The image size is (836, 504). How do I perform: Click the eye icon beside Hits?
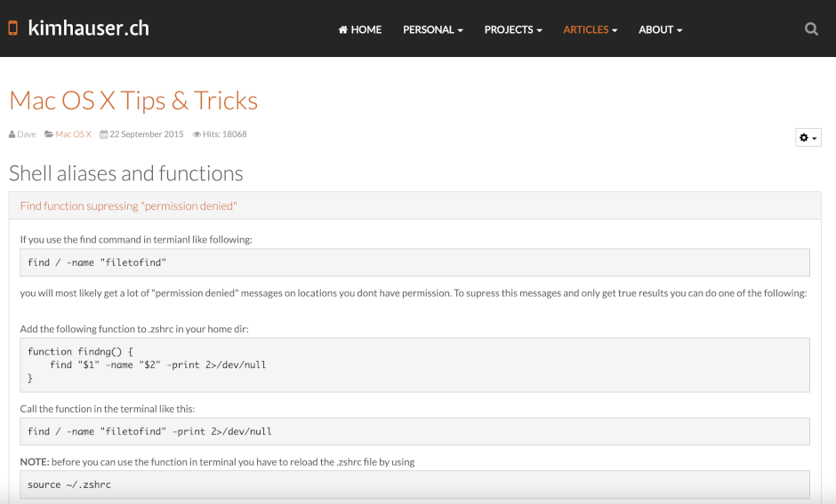pyautogui.click(x=197, y=134)
